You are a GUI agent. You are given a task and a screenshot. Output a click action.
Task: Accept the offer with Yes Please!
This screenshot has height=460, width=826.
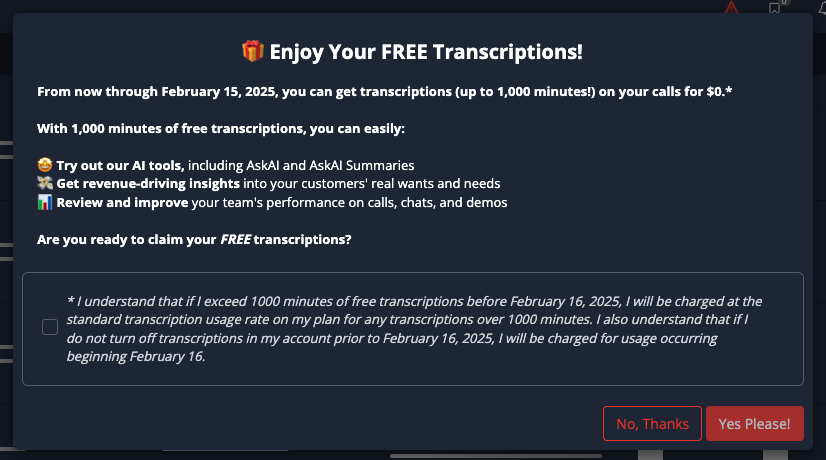point(754,424)
